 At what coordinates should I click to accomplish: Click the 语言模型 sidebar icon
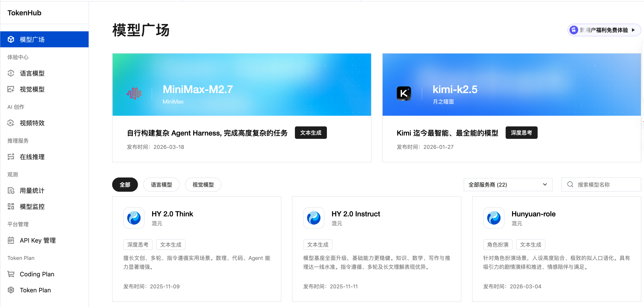tap(11, 73)
